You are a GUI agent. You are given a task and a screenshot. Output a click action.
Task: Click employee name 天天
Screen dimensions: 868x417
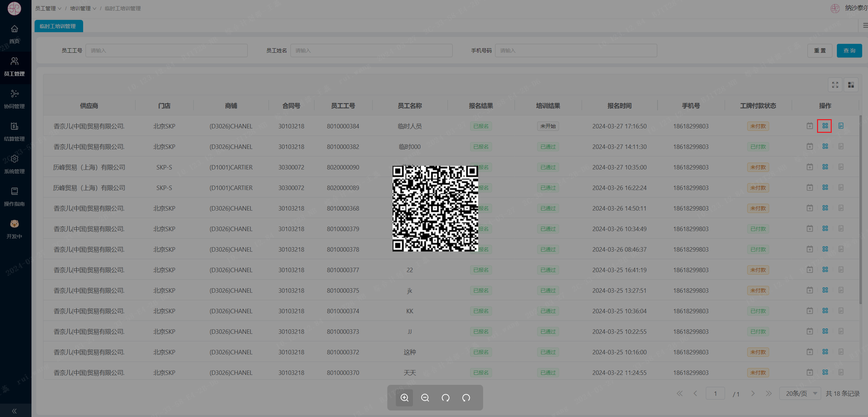point(410,372)
